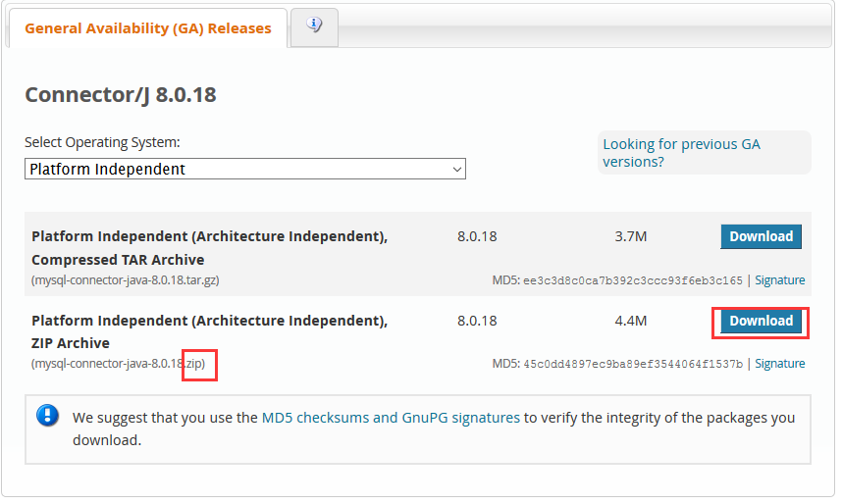Click the 3.7M file size value
The width and height of the screenshot is (842, 504).
(630, 236)
